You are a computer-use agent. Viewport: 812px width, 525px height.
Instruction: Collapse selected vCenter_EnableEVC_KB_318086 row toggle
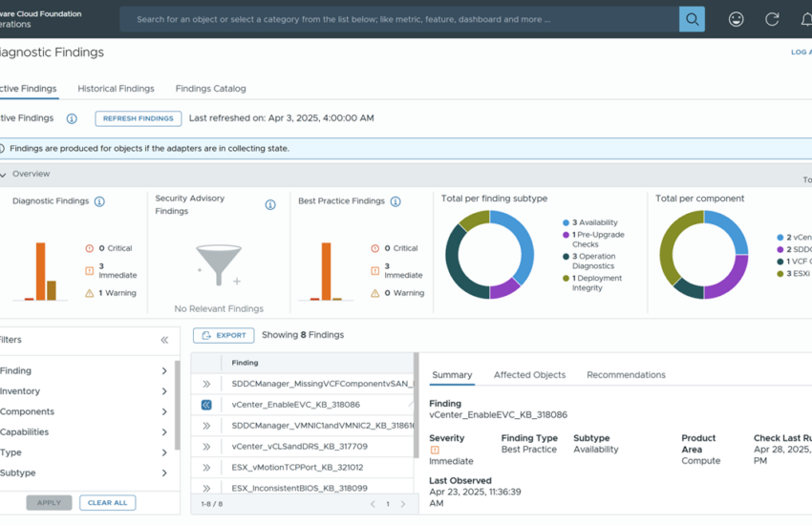tap(206, 405)
